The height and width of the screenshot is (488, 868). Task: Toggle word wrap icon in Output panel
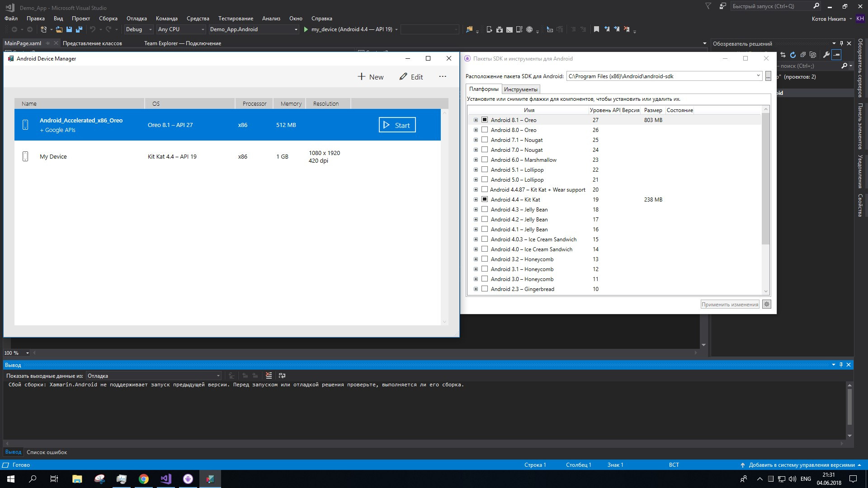point(282,375)
